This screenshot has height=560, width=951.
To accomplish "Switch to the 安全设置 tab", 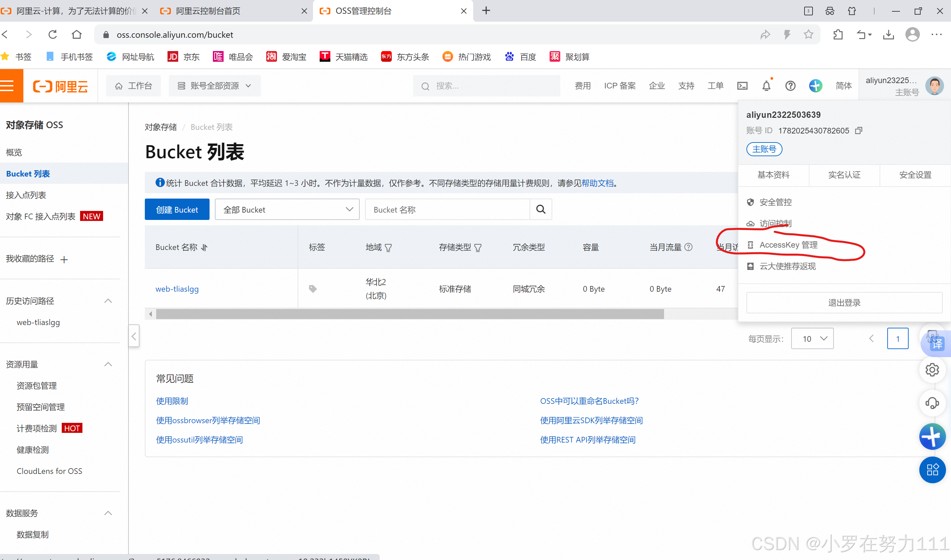I will click(915, 175).
